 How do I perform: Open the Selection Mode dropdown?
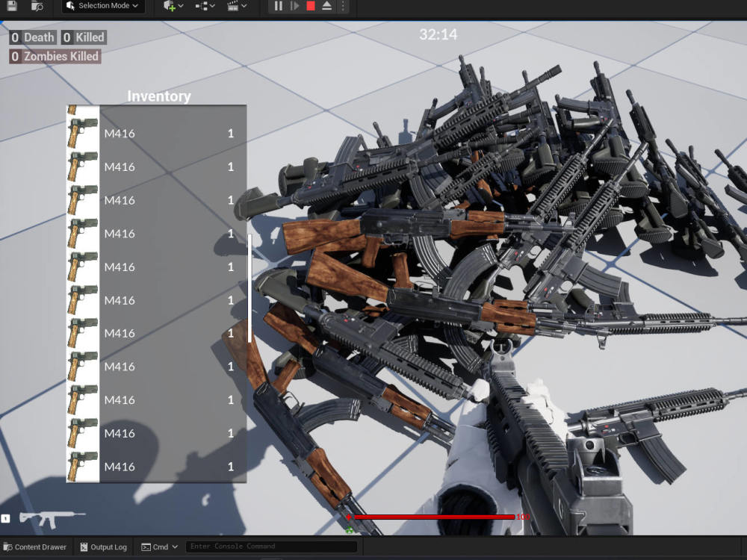[102, 6]
